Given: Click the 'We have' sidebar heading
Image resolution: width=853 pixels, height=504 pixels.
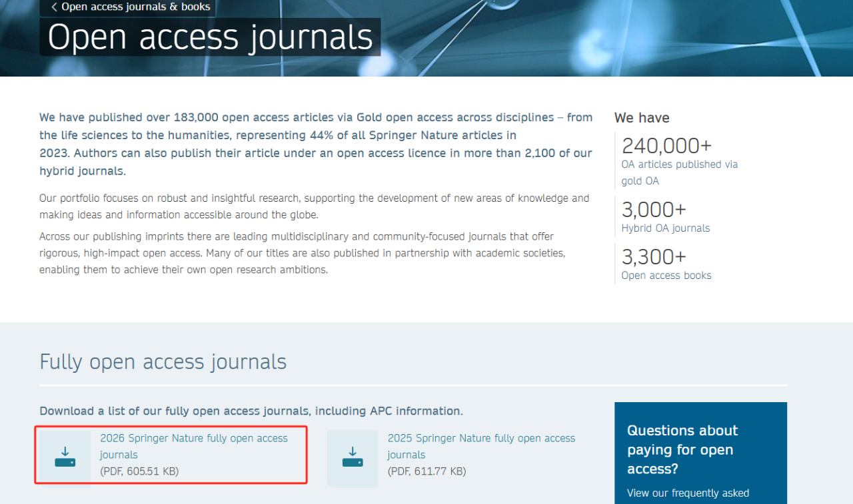Looking at the screenshot, I should click(x=641, y=118).
